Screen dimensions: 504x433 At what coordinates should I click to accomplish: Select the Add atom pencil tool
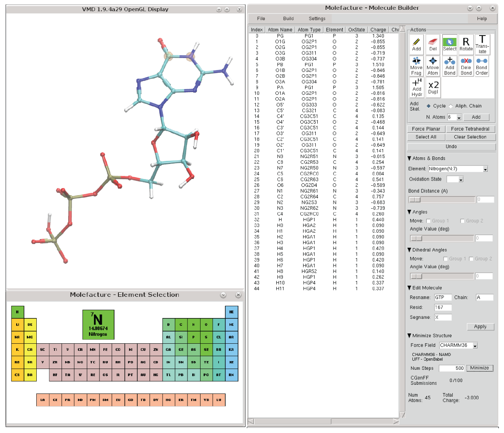(x=416, y=44)
